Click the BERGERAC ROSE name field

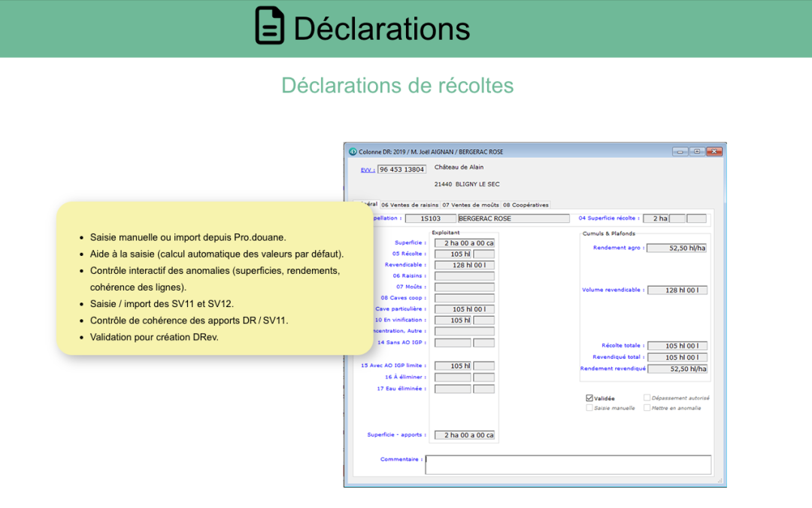514,219
